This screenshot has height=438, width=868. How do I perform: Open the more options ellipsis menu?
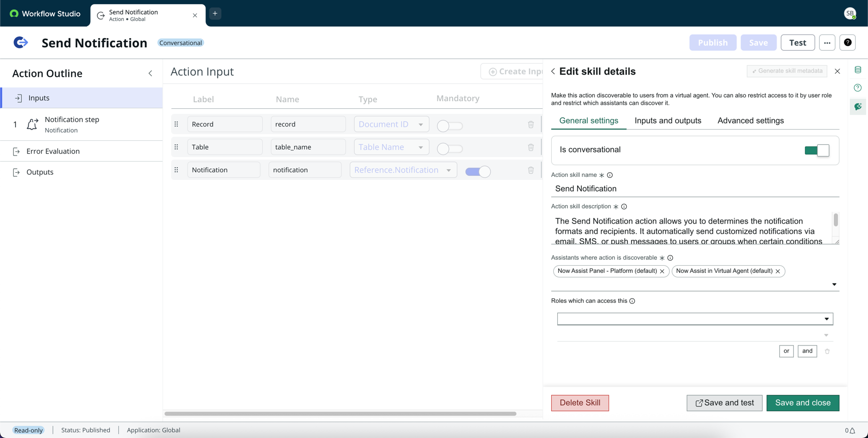[827, 43]
